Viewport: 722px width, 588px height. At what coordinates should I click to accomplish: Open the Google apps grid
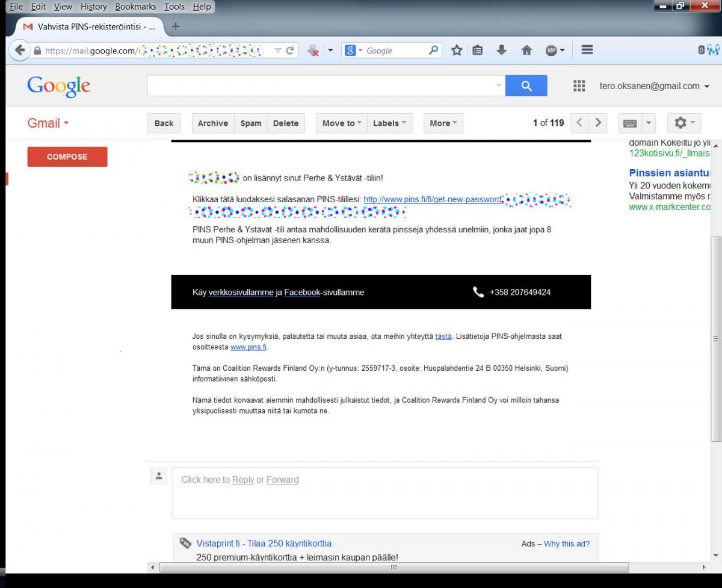click(x=579, y=86)
